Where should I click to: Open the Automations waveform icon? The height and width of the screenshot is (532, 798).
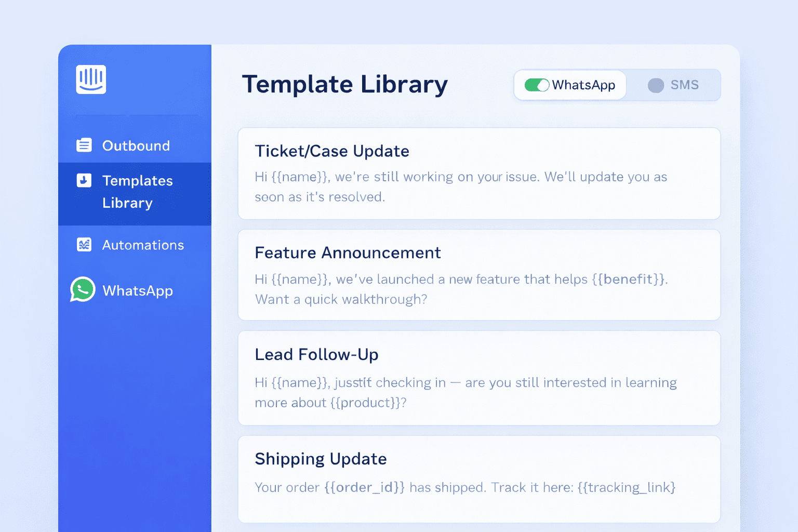click(x=84, y=245)
